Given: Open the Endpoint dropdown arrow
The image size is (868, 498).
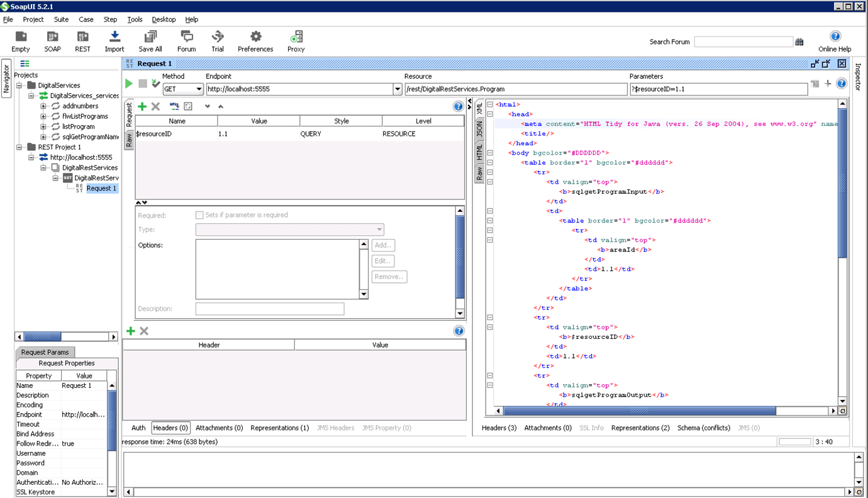Looking at the screenshot, I should (x=398, y=89).
